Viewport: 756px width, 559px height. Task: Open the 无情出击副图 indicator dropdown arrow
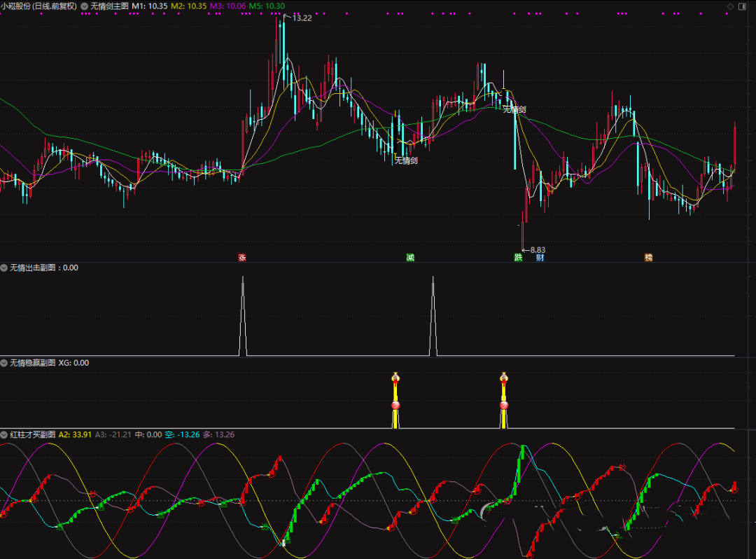coord(4,268)
